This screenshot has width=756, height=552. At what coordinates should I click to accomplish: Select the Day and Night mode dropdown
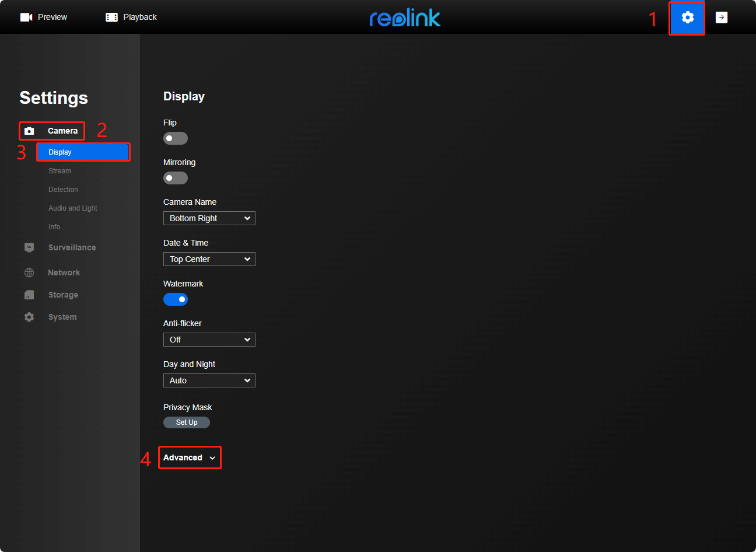pos(209,380)
